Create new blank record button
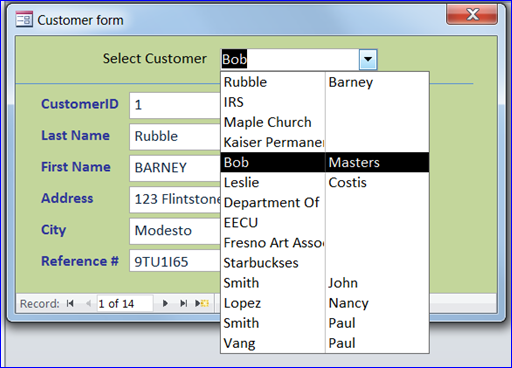The image size is (512, 368). tap(202, 303)
